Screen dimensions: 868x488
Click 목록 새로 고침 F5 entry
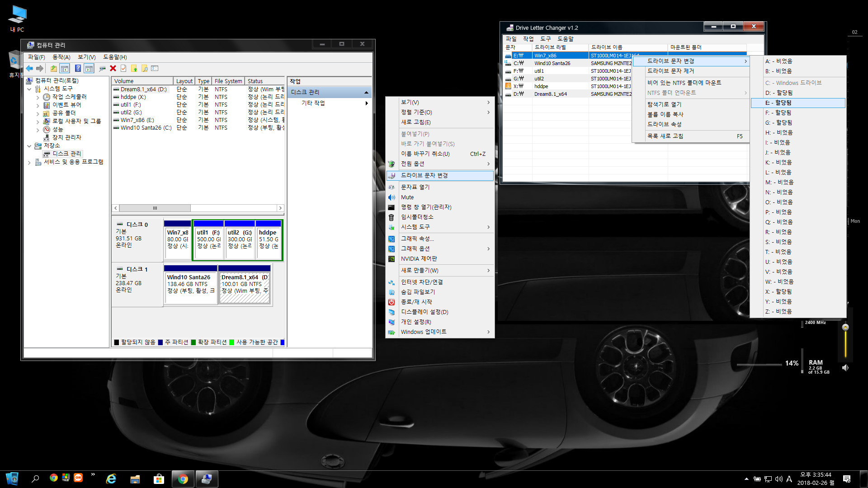(x=691, y=136)
